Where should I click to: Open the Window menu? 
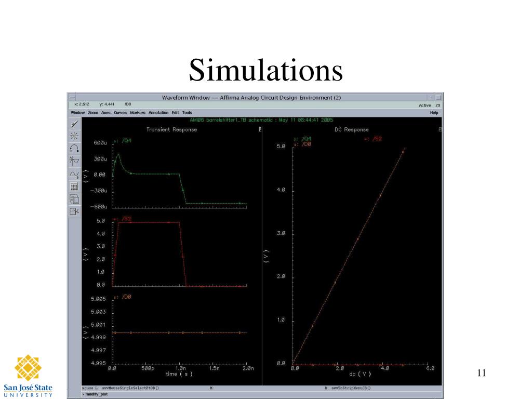(78, 113)
